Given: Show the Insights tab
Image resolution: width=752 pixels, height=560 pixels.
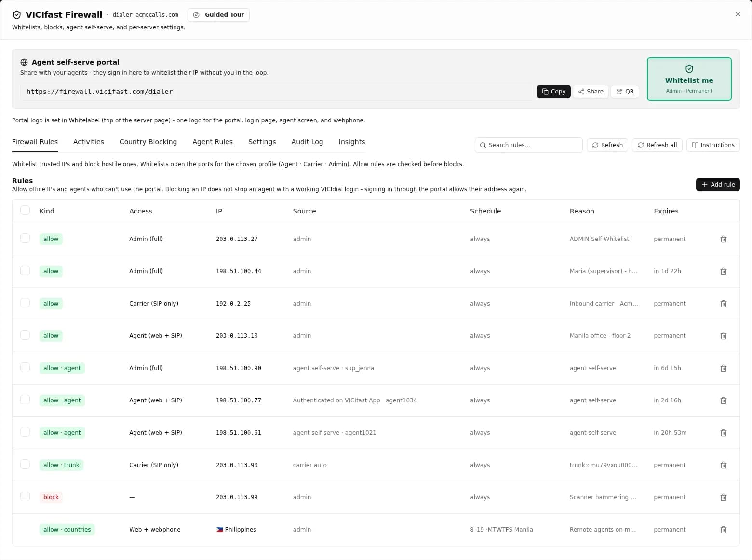Looking at the screenshot, I should (352, 142).
